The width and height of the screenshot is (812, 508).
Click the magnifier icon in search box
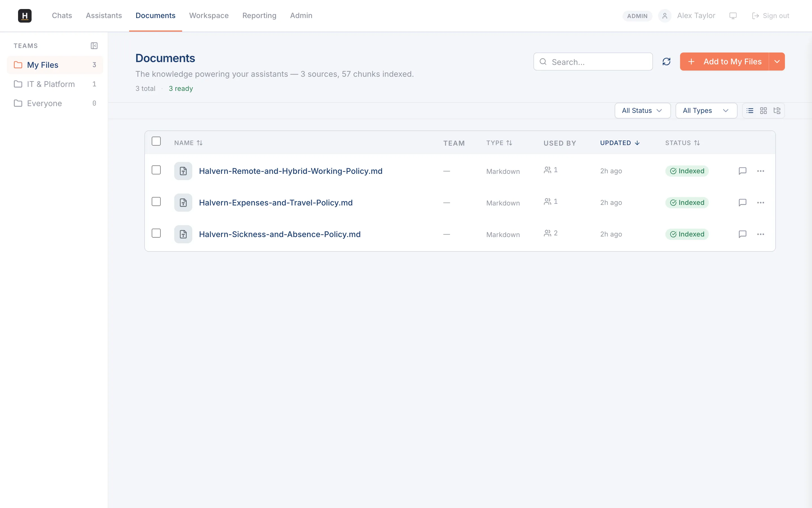click(543, 62)
